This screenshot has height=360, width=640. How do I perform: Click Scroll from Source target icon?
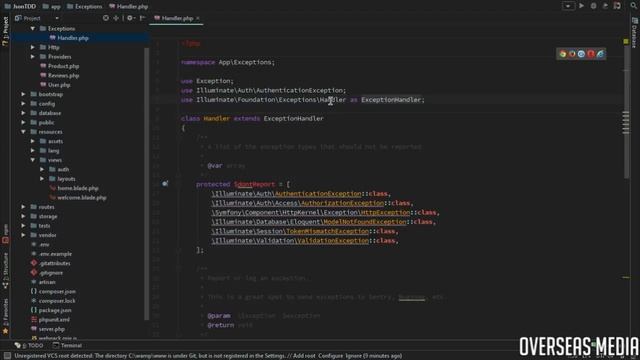click(x=106, y=18)
